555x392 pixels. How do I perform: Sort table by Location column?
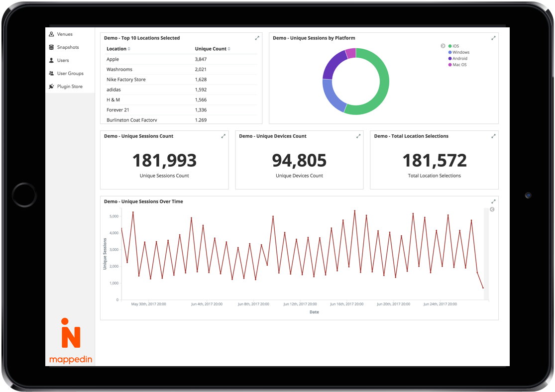[118, 49]
